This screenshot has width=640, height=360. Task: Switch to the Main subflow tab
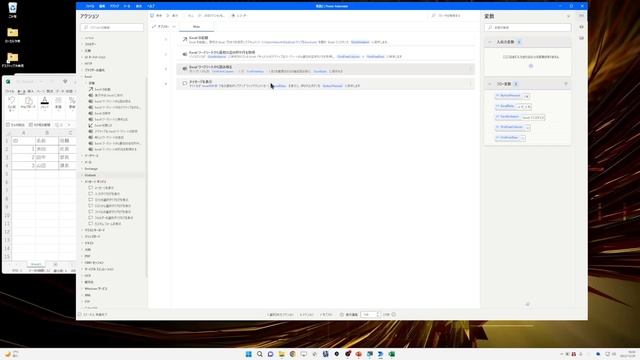point(196,27)
